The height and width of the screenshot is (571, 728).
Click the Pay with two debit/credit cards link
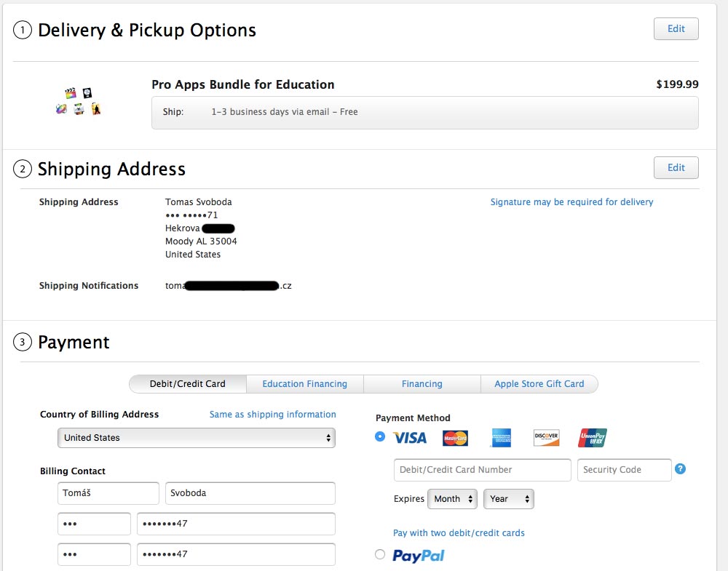459,533
